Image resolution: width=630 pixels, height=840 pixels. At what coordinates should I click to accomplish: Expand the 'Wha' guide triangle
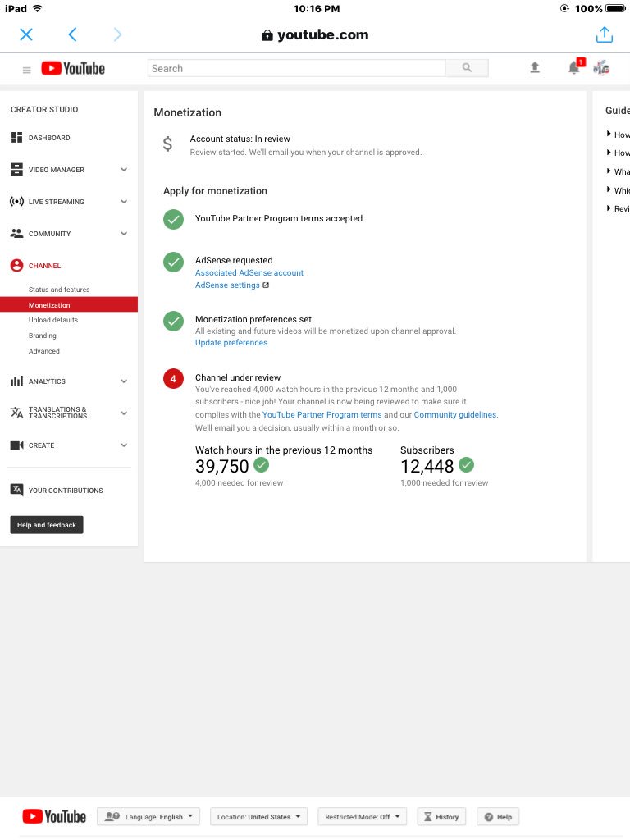click(x=609, y=171)
